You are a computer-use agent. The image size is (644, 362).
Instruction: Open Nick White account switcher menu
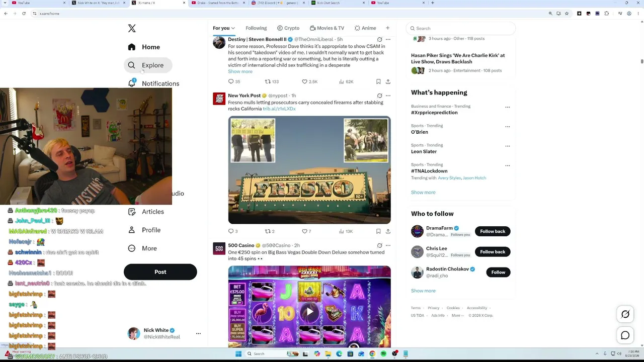click(x=198, y=333)
